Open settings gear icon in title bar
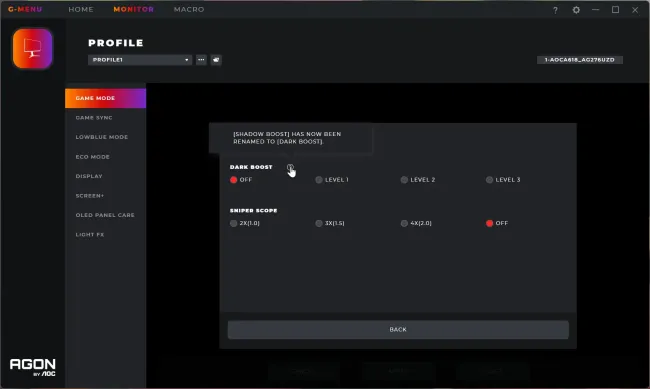650x389 pixels. tap(576, 10)
